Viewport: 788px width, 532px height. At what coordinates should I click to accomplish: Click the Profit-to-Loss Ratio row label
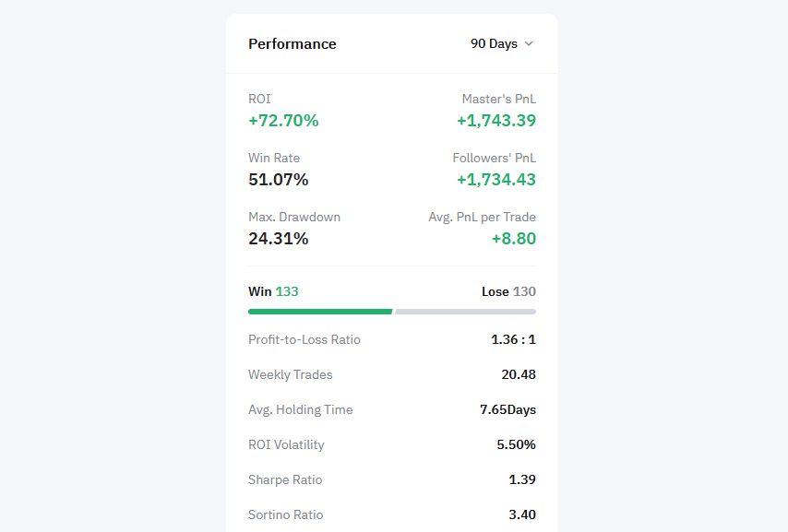[x=304, y=339]
